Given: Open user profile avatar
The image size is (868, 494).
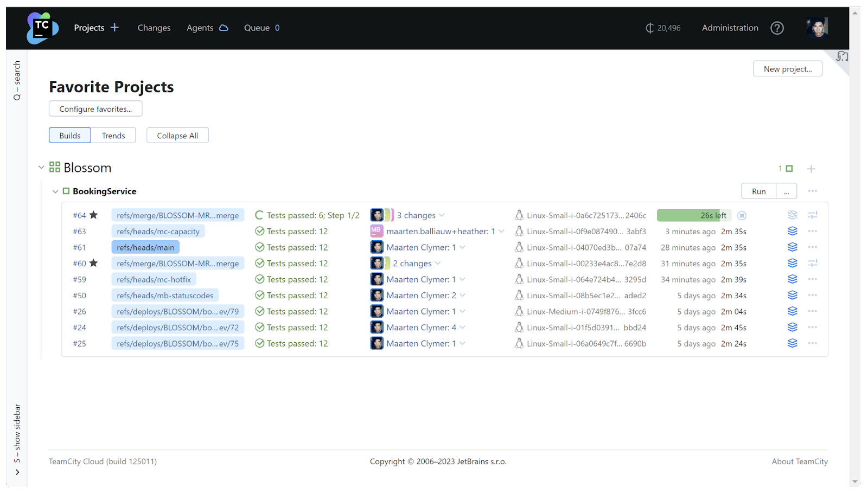Looking at the screenshot, I should [x=817, y=28].
